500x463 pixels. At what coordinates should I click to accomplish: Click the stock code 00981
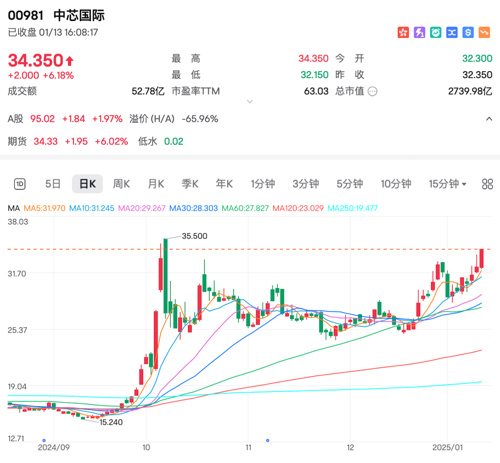[26, 15]
